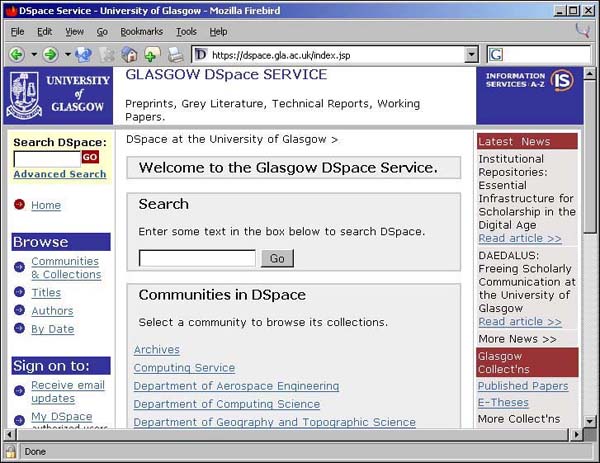
Task: Click the site icon in the address bar
Action: tap(201, 55)
